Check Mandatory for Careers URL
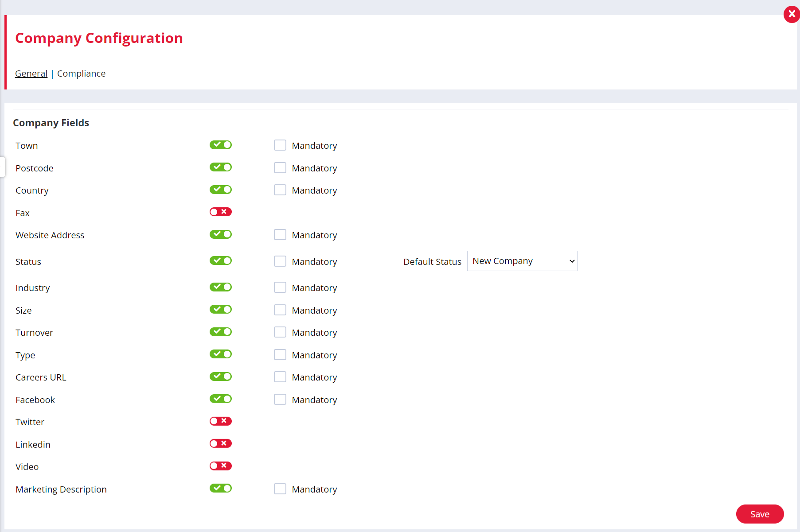This screenshot has height=532, width=800. [x=280, y=377]
